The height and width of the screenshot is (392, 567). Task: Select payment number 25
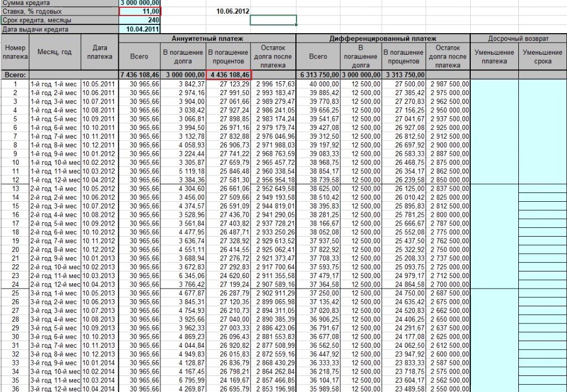[x=15, y=293]
